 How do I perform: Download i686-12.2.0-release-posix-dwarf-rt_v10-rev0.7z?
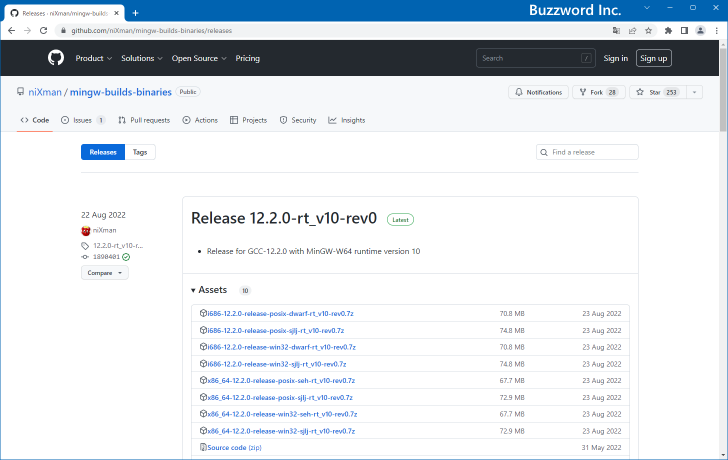coord(280,313)
